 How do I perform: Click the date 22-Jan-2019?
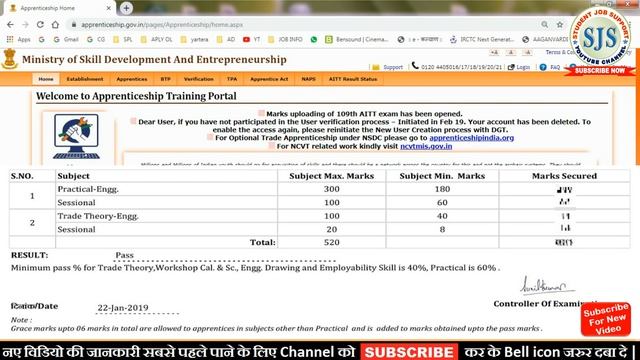[123, 308]
